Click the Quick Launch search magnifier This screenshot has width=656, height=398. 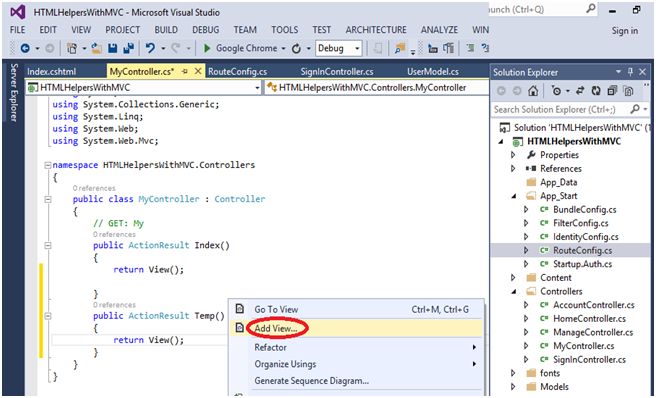pos(591,9)
